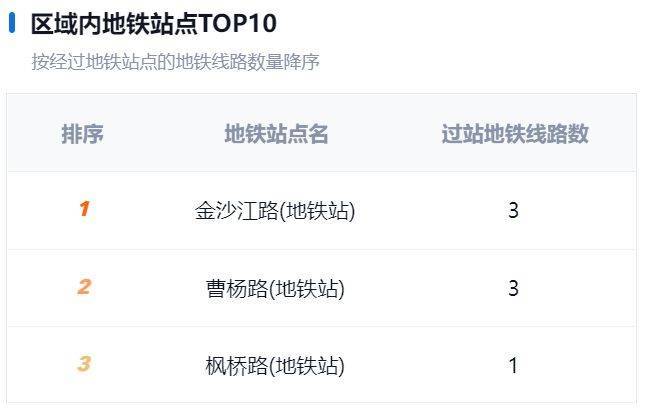Click the rank 2 number badge
Viewport: 659px width, 410px height.
point(84,288)
